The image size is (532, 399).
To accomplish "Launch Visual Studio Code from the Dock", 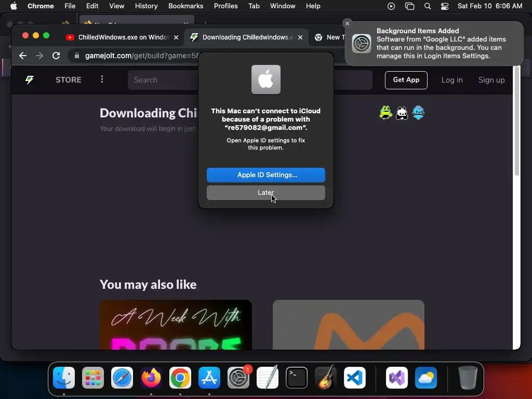I will [355, 378].
